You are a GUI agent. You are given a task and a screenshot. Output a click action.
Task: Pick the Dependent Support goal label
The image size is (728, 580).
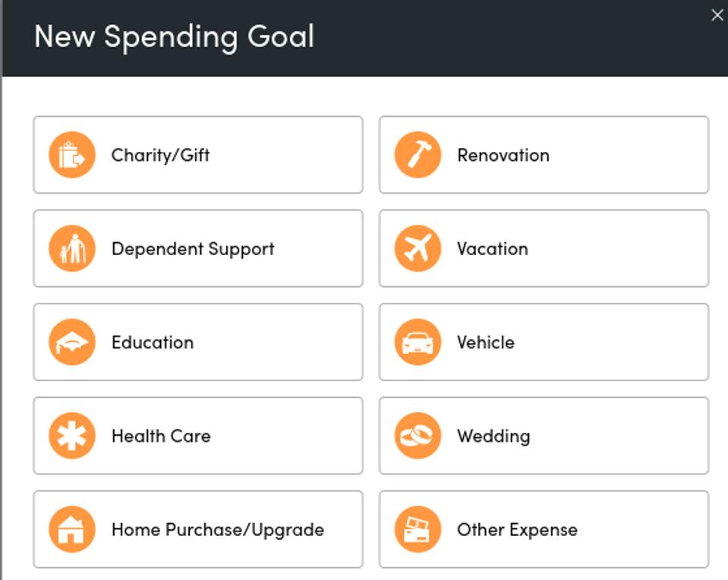pyautogui.click(x=193, y=248)
